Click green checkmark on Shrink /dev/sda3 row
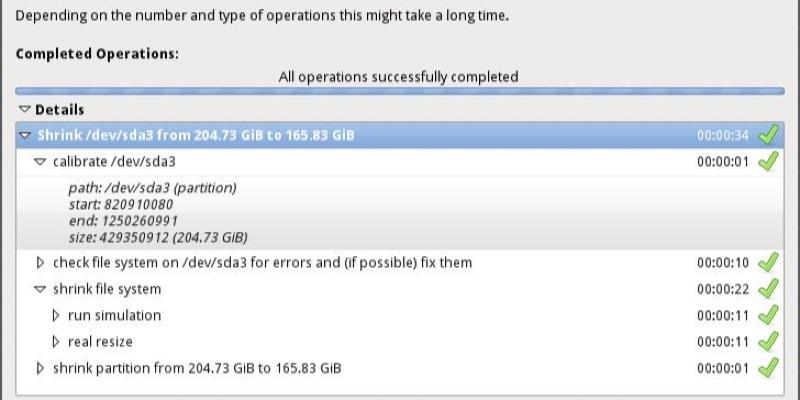The height and width of the screenshot is (400, 800). (x=768, y=135)
